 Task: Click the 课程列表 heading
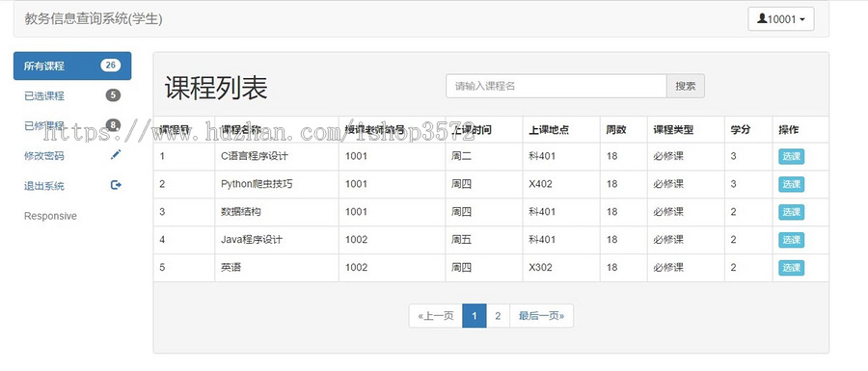[216, 88]
